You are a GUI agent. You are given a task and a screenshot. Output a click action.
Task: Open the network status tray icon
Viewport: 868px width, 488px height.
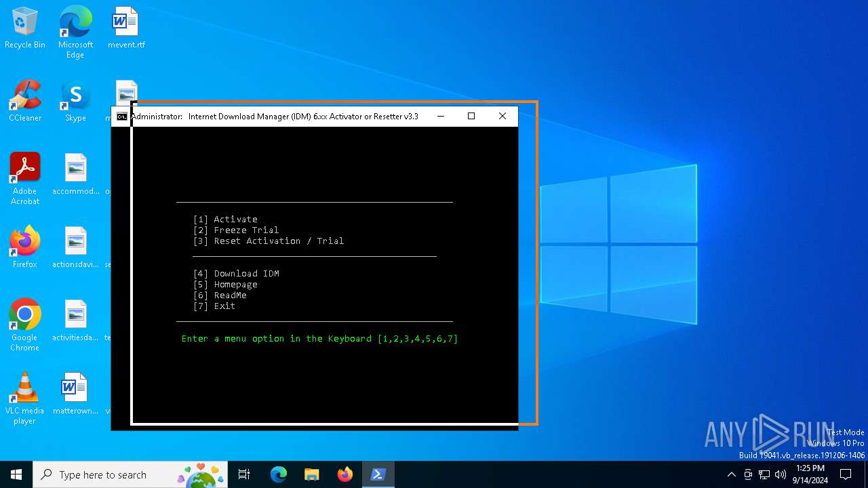pos(764,474)
